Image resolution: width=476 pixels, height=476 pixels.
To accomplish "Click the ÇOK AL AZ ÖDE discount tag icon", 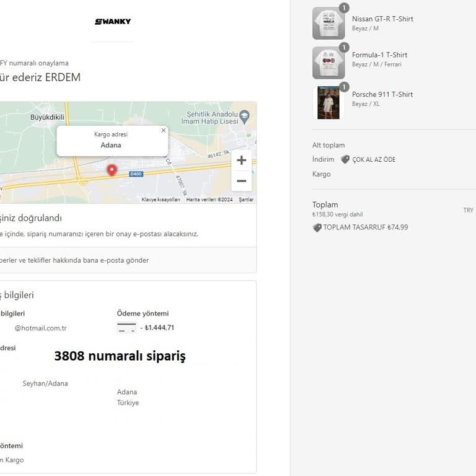I will 345,159.
